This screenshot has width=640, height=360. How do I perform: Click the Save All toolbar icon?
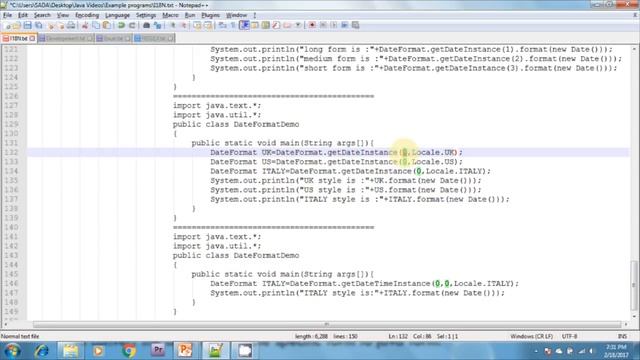[x=39, y=25]
